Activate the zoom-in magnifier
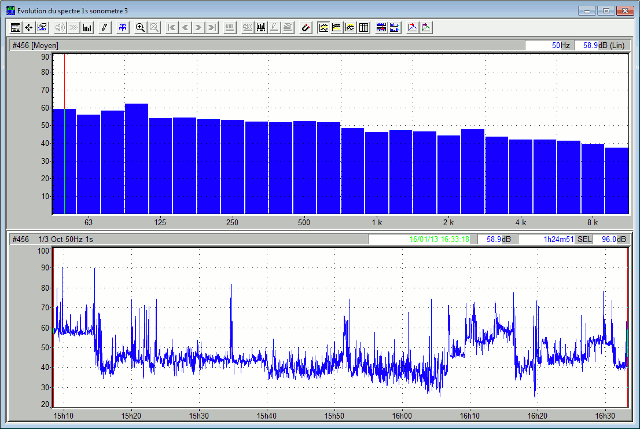The width and height of the screenshot is (640, 429). pos(140,27)
